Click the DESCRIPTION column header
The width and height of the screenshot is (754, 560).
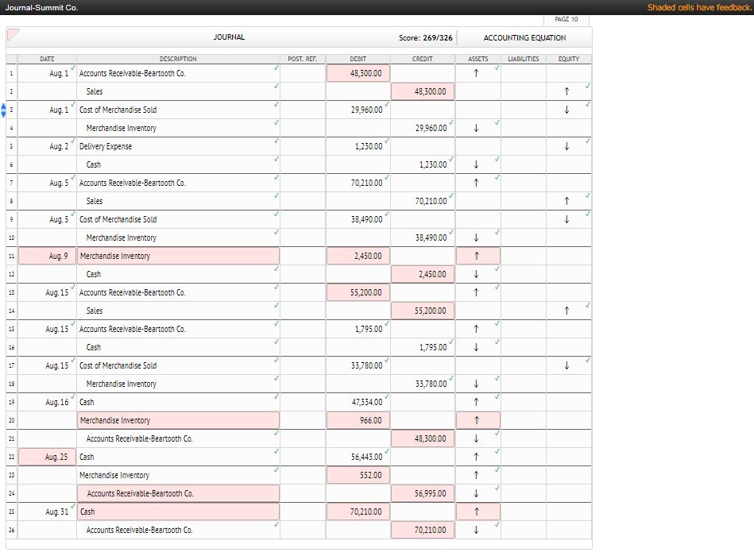pos(179,59)
